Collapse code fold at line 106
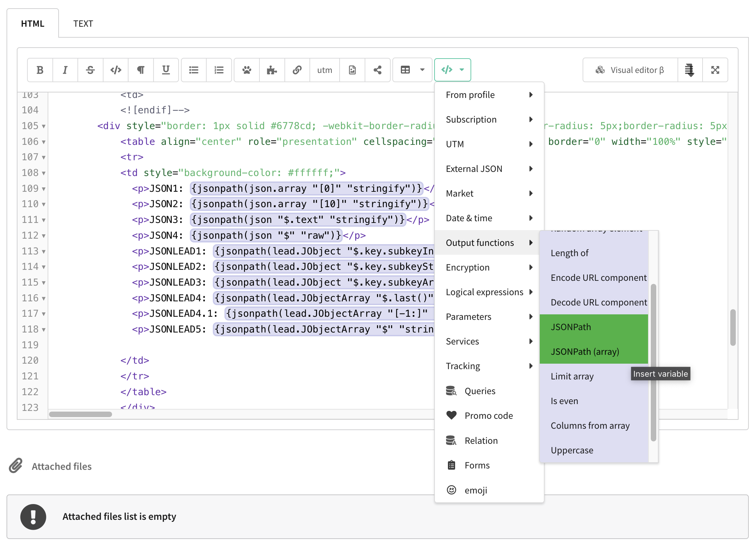This screenshot has height=552, width=756. [44, 142]
